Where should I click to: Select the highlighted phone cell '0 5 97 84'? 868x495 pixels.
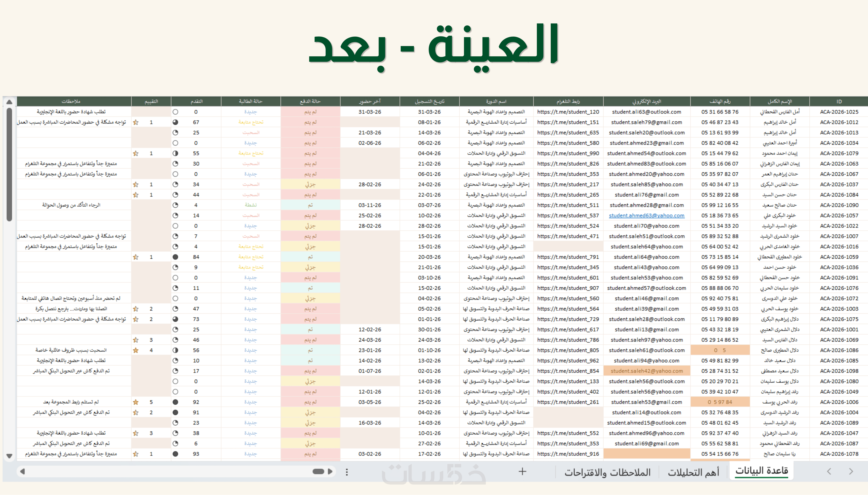(720, 402)
